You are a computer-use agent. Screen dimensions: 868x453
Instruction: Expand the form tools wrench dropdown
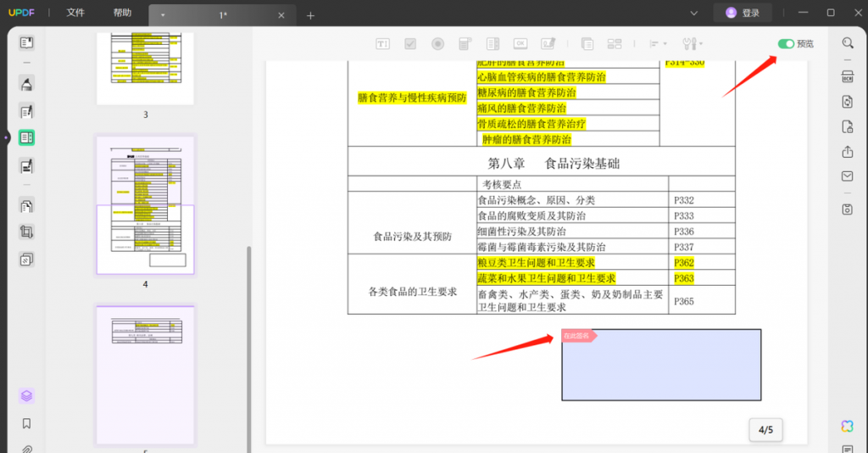tap(693, 44)
